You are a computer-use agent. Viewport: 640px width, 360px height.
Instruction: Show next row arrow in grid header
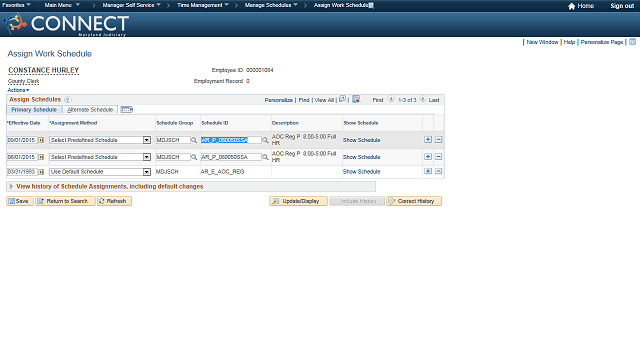pyautogui.click(x=423, y=99)
